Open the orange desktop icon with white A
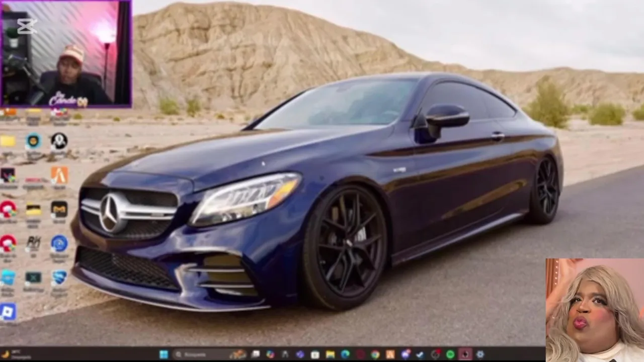Screen dimensions: 644x362 point(59,175)
